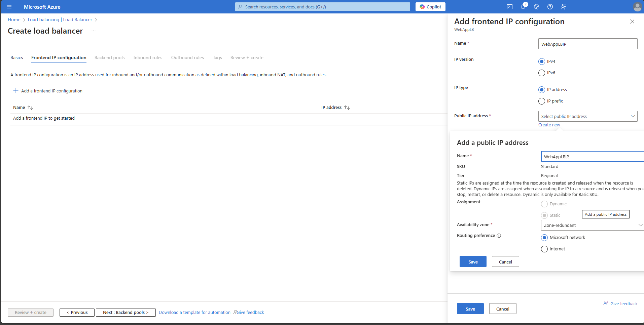This screenshot has height=325, width=644.
Task: Click Give feedback icon in side panel
Action: tap(606, 303)
